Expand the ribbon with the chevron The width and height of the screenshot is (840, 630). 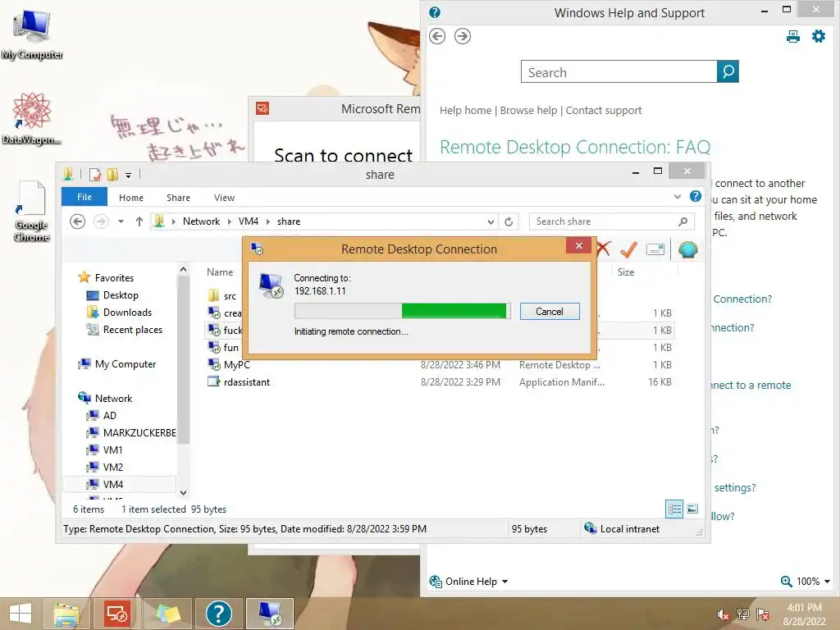pyautogui.click(x=677, y=197)
